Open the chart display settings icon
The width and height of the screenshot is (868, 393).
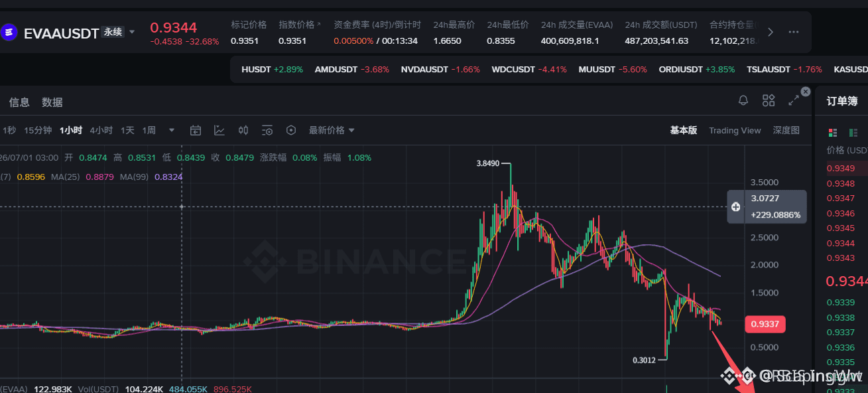click(x=267, y=130)
